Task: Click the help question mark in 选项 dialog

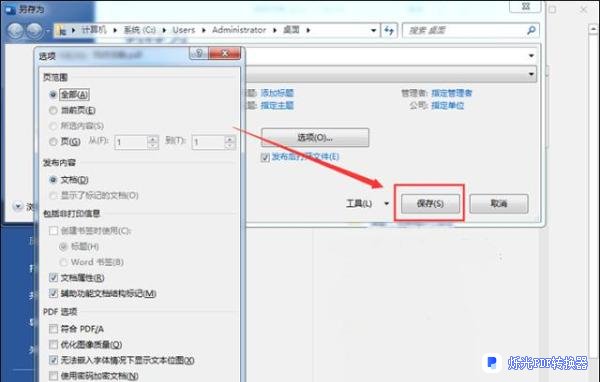Action: tap(199, 53)
